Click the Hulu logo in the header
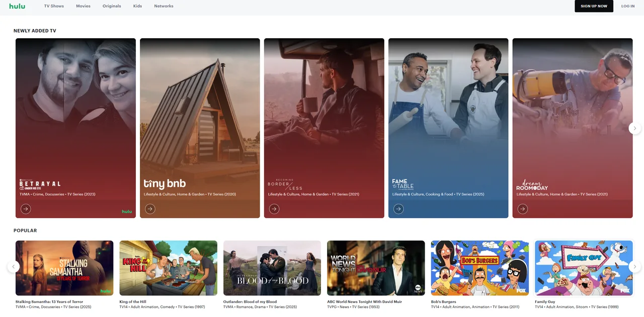Image resolution: width=644 pixels, height=317 pixels. (17, 6)
